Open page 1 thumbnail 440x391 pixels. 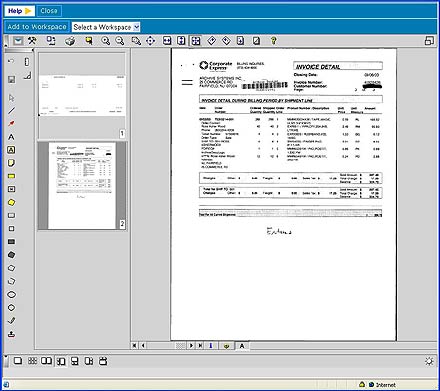82,96
